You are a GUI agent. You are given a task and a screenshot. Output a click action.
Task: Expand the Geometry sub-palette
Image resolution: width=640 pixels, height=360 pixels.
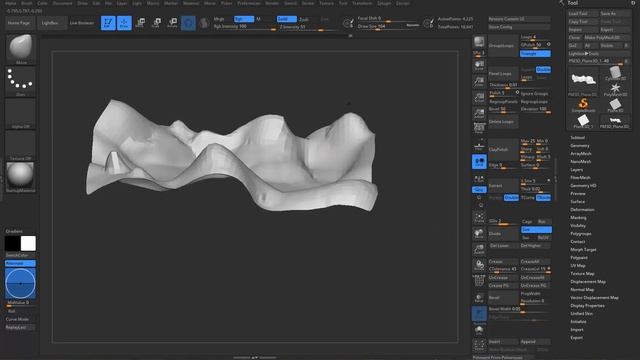pyautogui.click(x=580, y=146)
